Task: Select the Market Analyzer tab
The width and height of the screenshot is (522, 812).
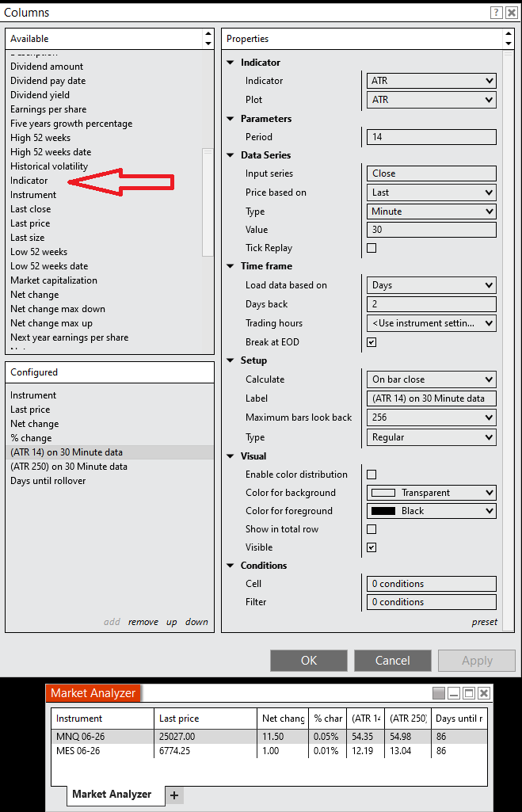Action: (x=111, y=795)
